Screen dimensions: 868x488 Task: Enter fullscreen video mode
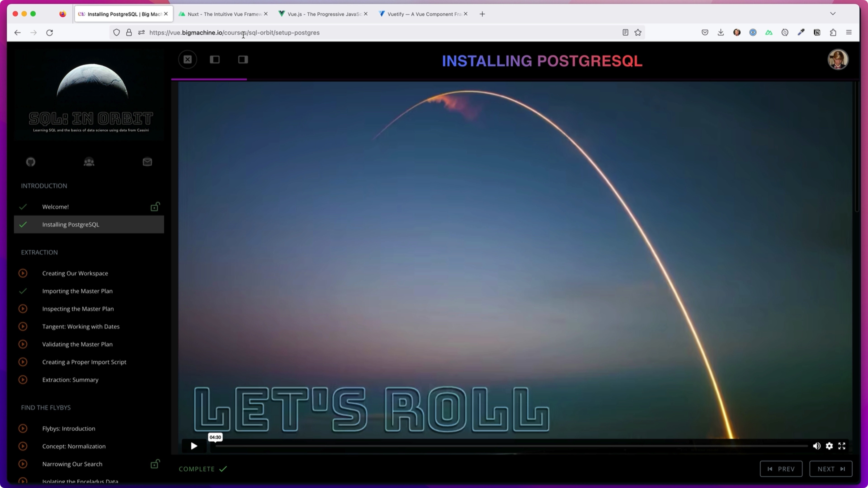coord(842,446)
